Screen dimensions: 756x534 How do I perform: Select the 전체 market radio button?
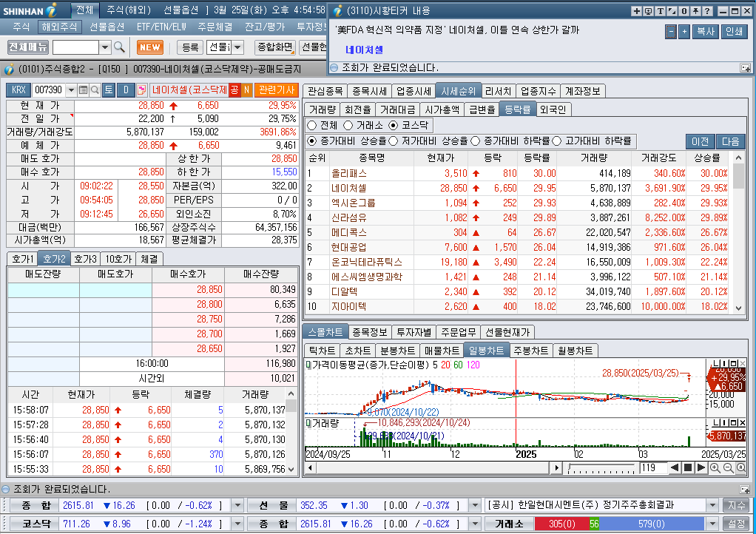tap(312, 125)
